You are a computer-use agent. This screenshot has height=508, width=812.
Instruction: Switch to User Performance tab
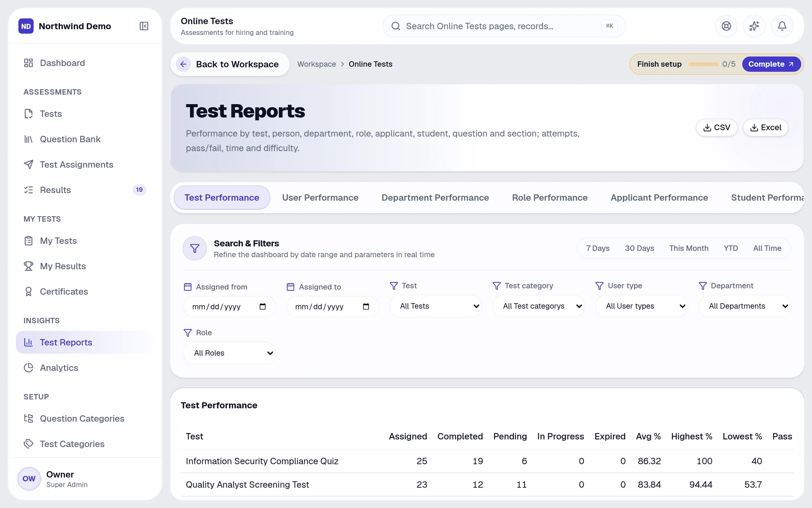coord(320,197)
